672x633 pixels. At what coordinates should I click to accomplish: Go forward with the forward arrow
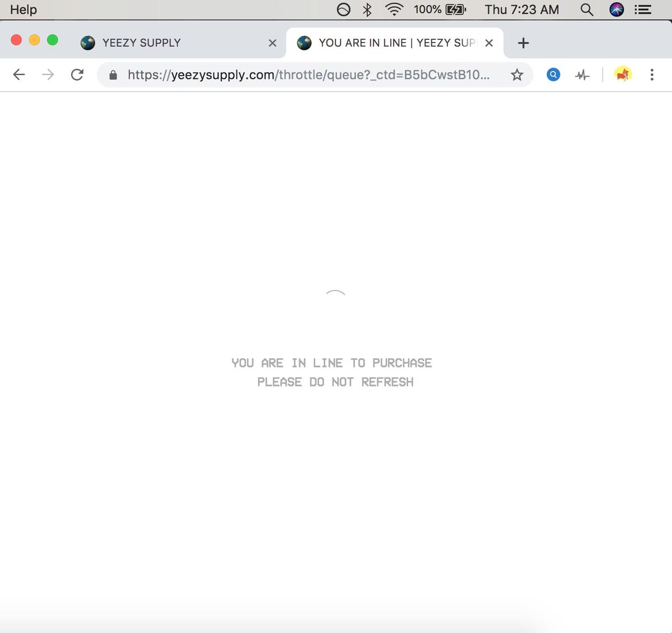(x=48, y=74)
